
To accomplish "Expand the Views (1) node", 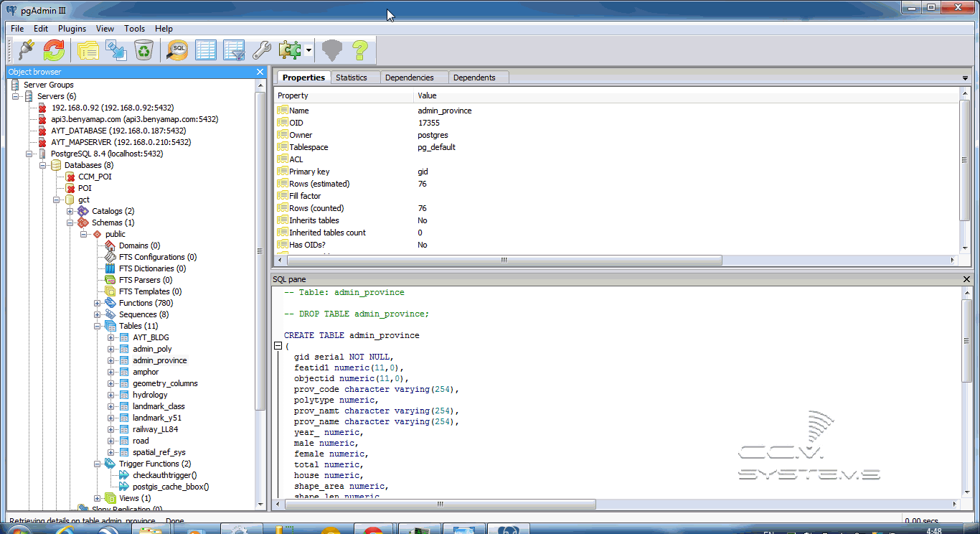I will (98, 498).
